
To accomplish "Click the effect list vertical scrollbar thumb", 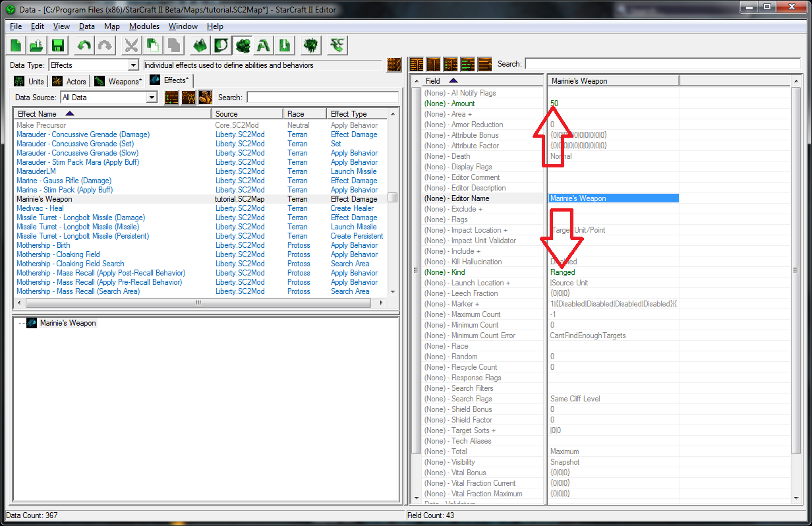I will tap(393, 198).
